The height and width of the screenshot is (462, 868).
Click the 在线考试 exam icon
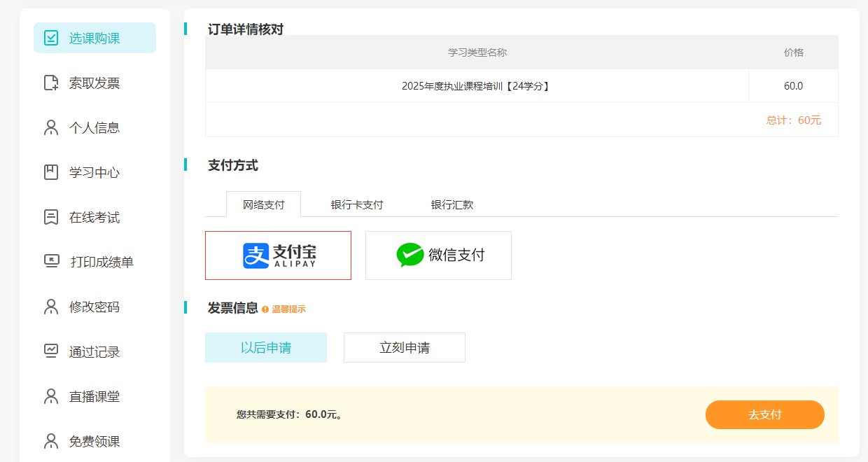point(51,217)
